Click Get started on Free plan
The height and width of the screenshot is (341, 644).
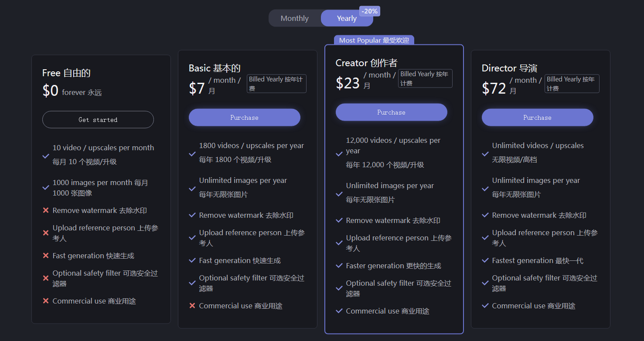pos(98,120)
